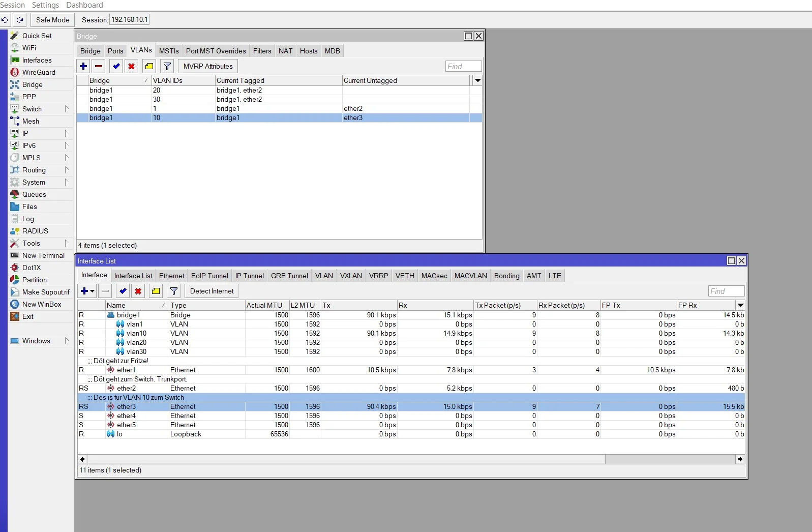Open the WiFi sidebar entry
Viewport: 812px width, 532px height.
pos(29,48)
